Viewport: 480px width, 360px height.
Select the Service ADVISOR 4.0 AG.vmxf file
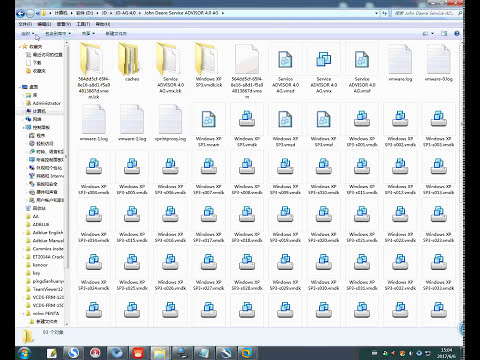click(x=362, y=68)
